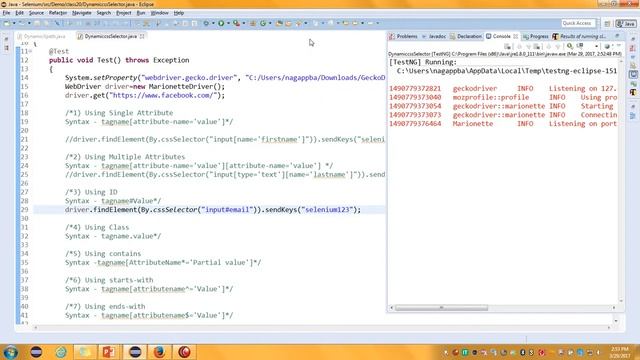640x360 pixels.
Task: Close the DynamicCssSelector.java editor tab
Action: click(142, 36)
